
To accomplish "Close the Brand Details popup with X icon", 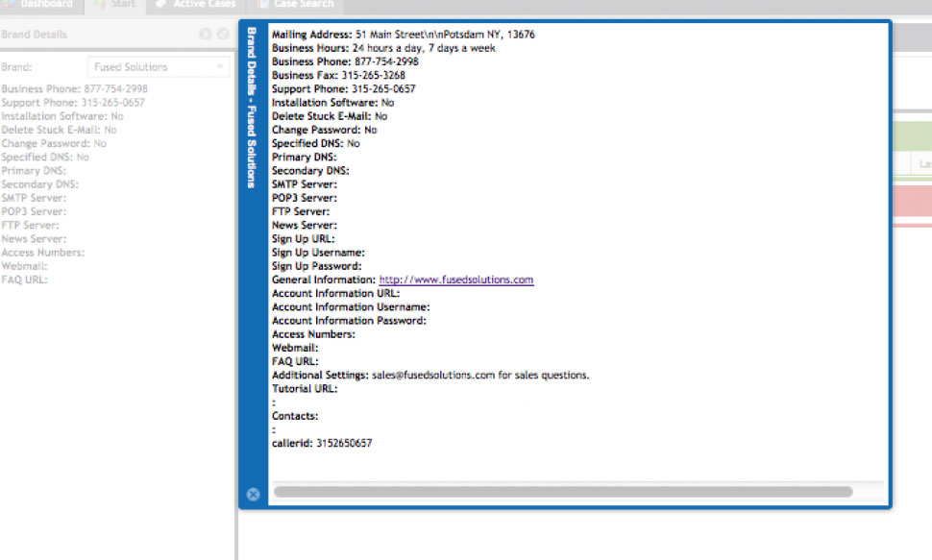I will tap(254, 495).
